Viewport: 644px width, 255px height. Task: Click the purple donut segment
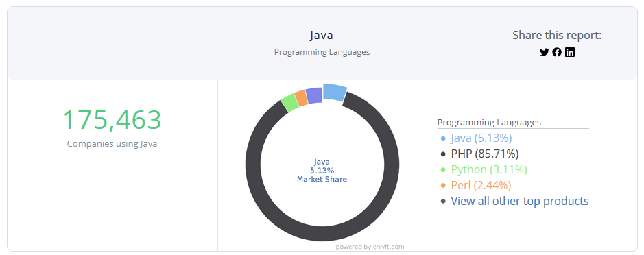314,95
